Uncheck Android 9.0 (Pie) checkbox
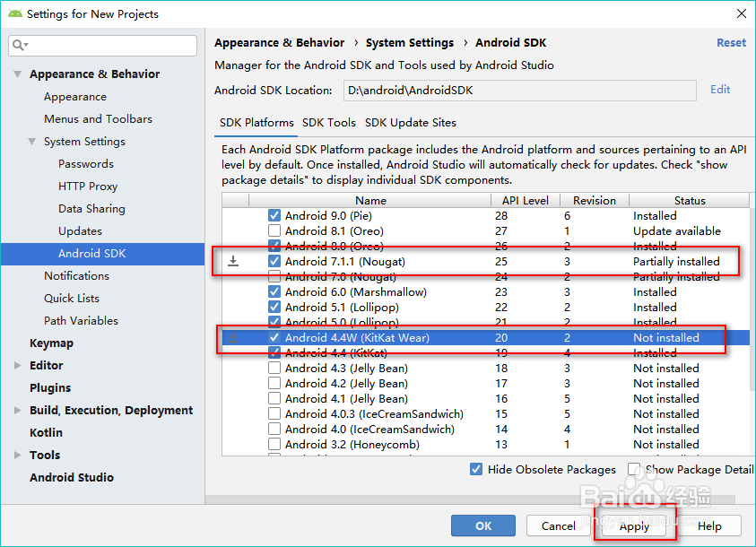The image size is (756, 547). pos(274,215)
